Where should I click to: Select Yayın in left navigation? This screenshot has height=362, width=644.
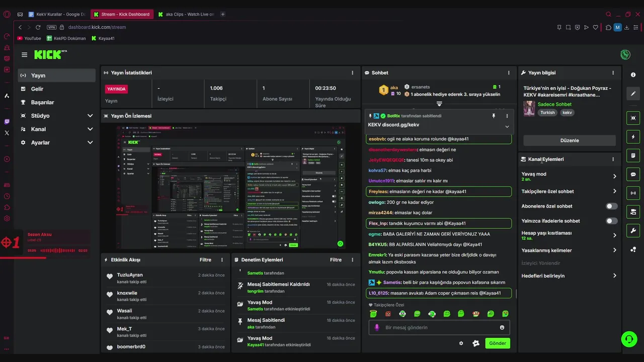point(56,75)
